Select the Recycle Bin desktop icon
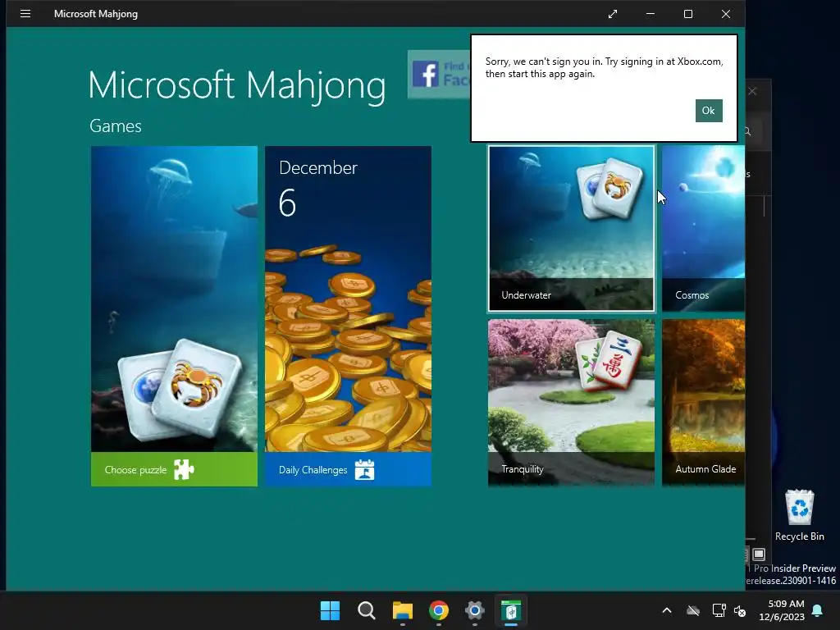The width and height of the screenshot is (840, 630). tap(800, 515)
